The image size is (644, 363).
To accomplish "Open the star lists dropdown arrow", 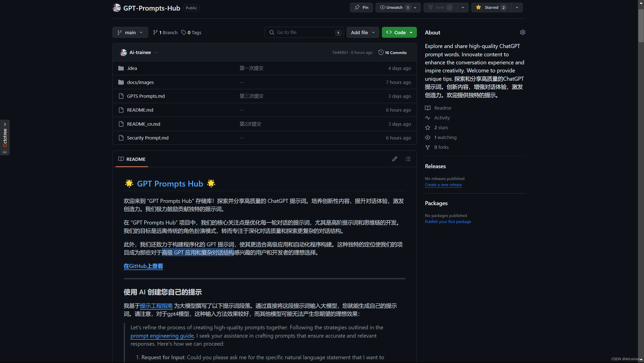I will pos(517,8).
